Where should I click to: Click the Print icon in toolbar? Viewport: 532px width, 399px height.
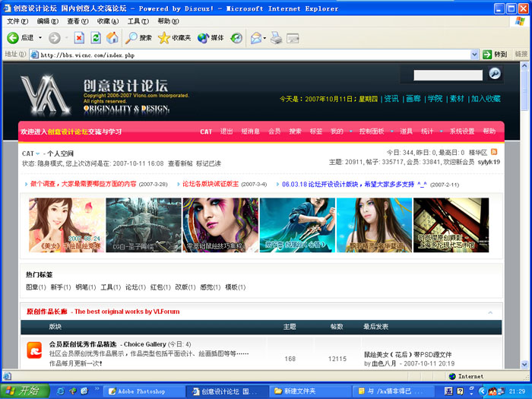[276, 38]
